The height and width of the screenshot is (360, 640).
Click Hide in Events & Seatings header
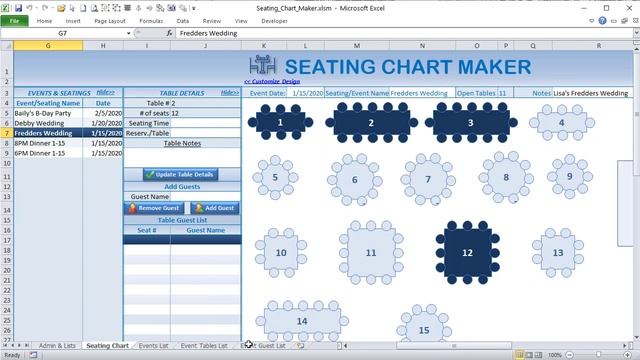click(x=105, y=93)
